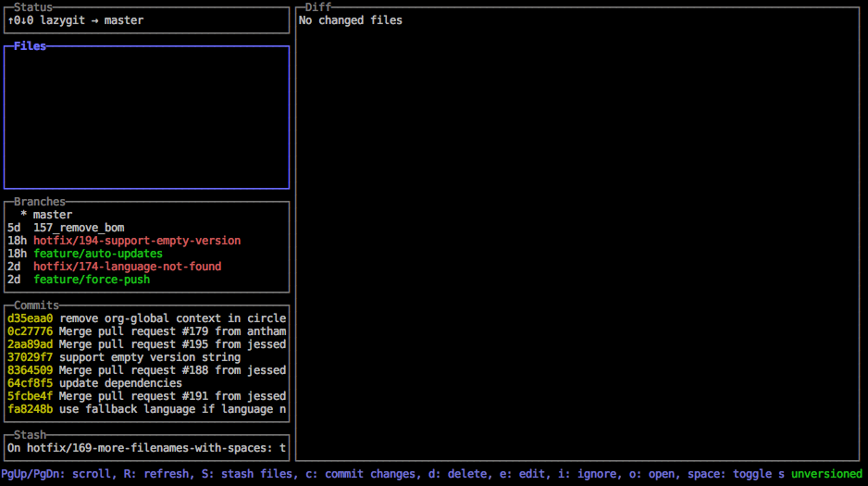The width and height of the screenshot is (868, 486).
Task: Select commit 2aa89ad merge pull request #195
Action: 146,344
